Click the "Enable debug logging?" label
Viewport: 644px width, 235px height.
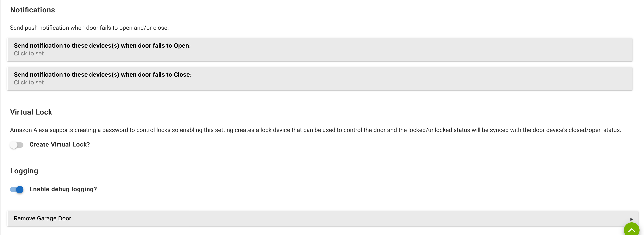tap(63, 189)
